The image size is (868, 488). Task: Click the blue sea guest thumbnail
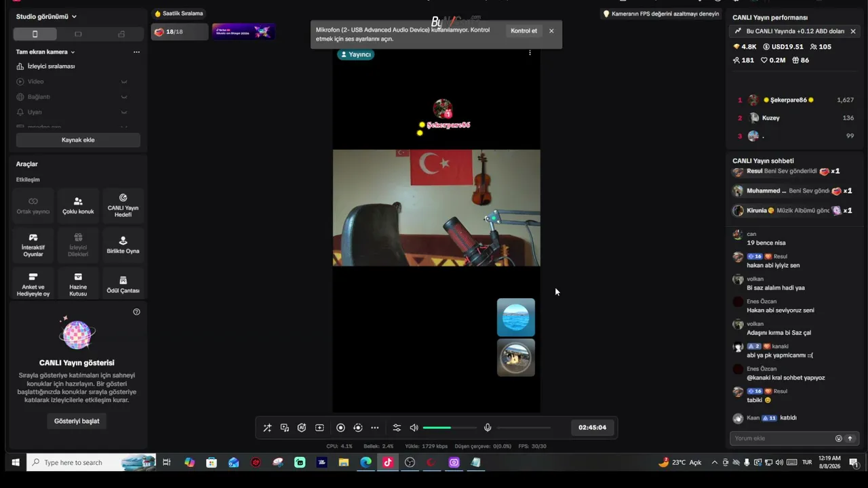(516, 317)
